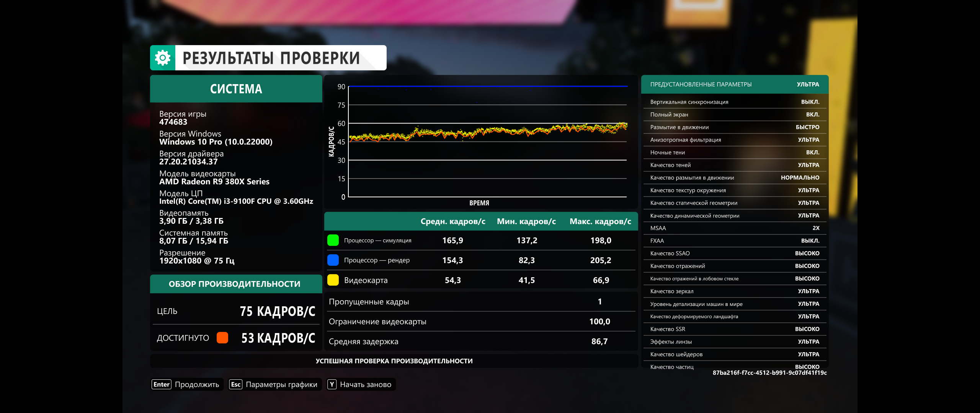Click the Y key icon
This screenshot has width=980, height=413.
pyautogui.click(x=332, y=384)
